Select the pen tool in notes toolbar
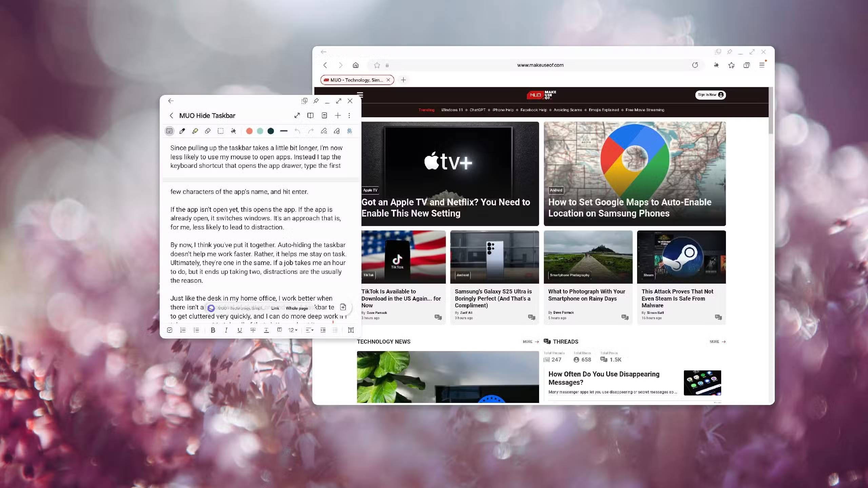This screenshot has height=488, width=868. click(x=182, y=131)
